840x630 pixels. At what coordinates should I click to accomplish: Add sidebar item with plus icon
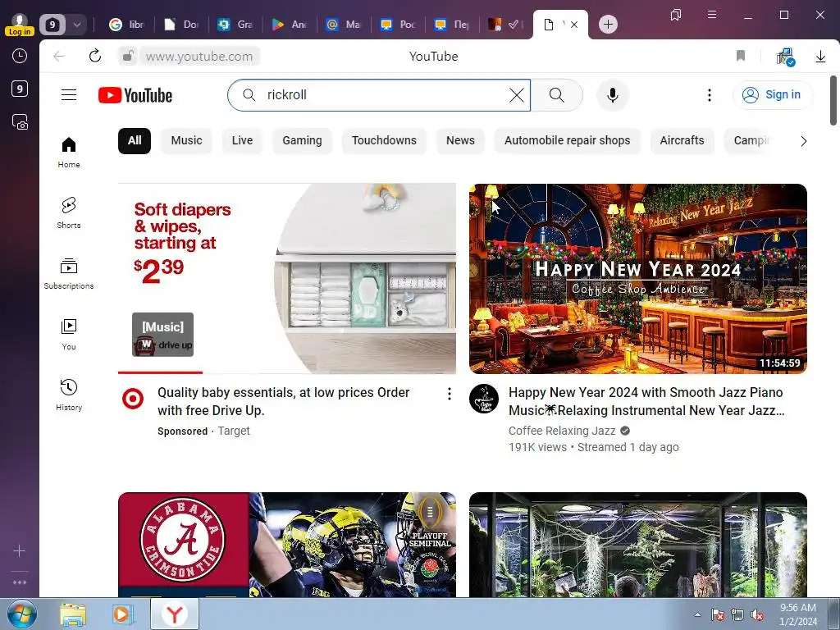[x=20, y=550]
